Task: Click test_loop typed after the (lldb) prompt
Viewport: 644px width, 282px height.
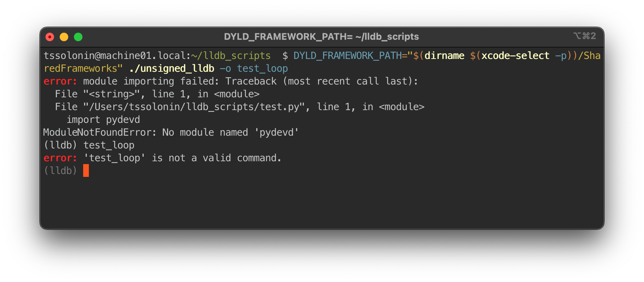Action: (109, 145)
